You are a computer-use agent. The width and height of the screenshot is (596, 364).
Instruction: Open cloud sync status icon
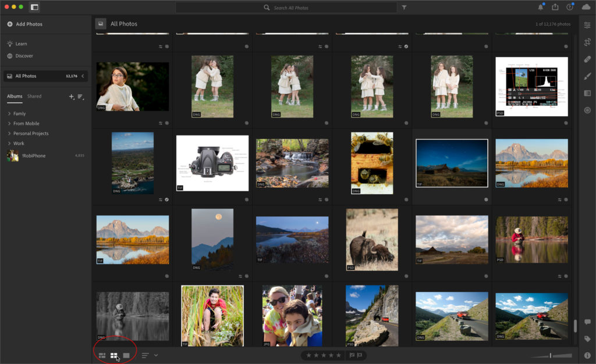coord(586,7)
